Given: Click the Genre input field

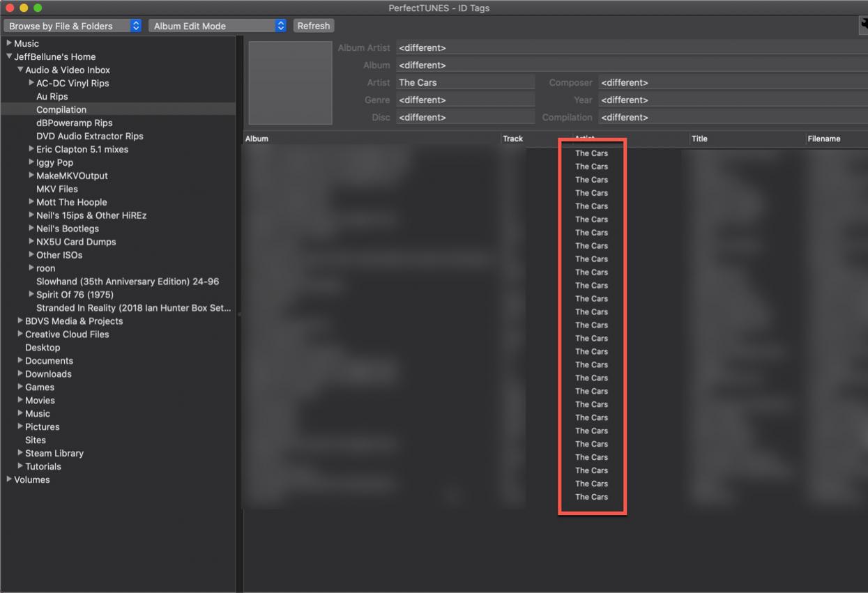Looking at the screenshot, I should (x=464, y=100).
